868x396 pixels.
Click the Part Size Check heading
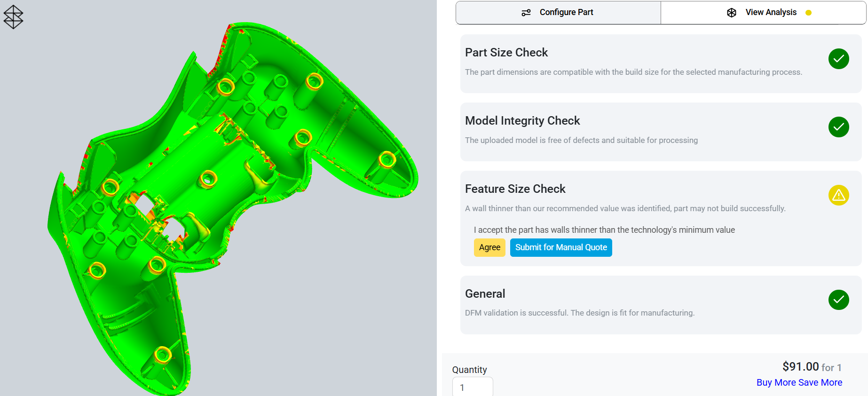click(x=506, y=52)
